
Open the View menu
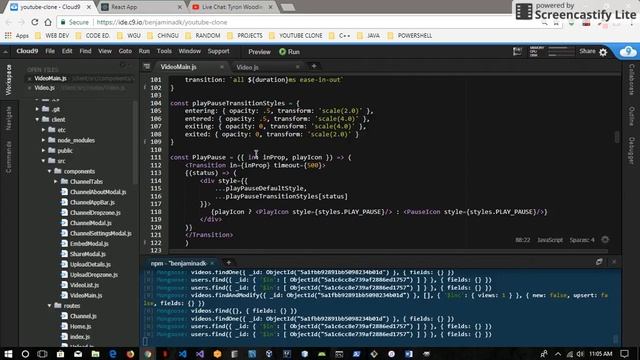click(104, 51)
